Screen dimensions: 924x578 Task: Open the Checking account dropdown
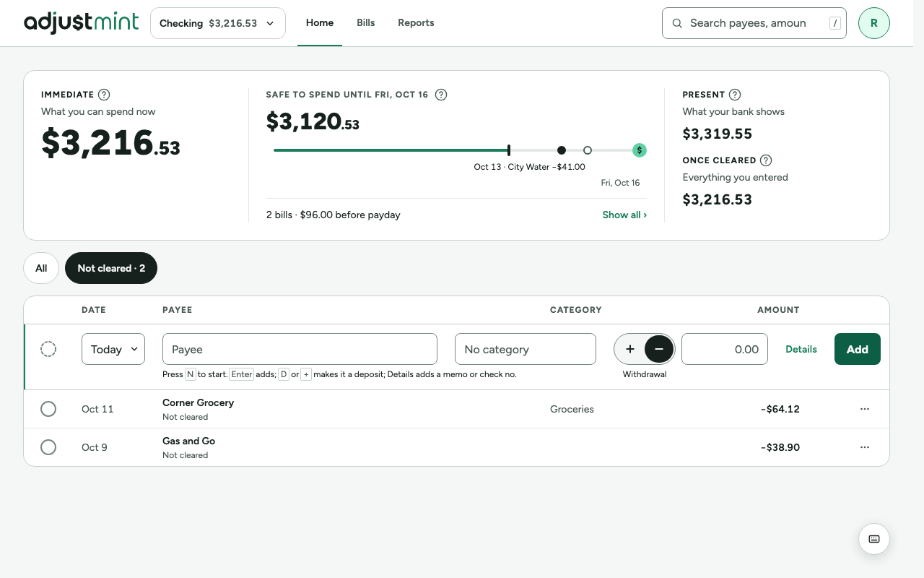[x=218, y=23]
